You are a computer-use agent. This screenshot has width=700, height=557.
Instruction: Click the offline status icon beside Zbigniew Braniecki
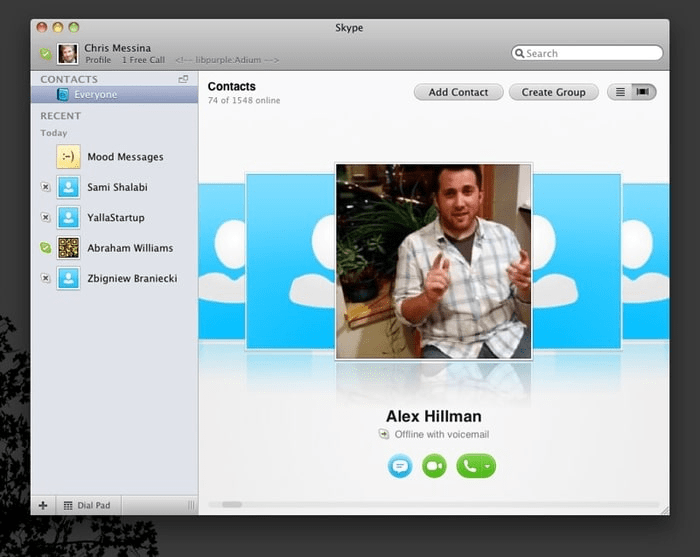click(46, 278)
